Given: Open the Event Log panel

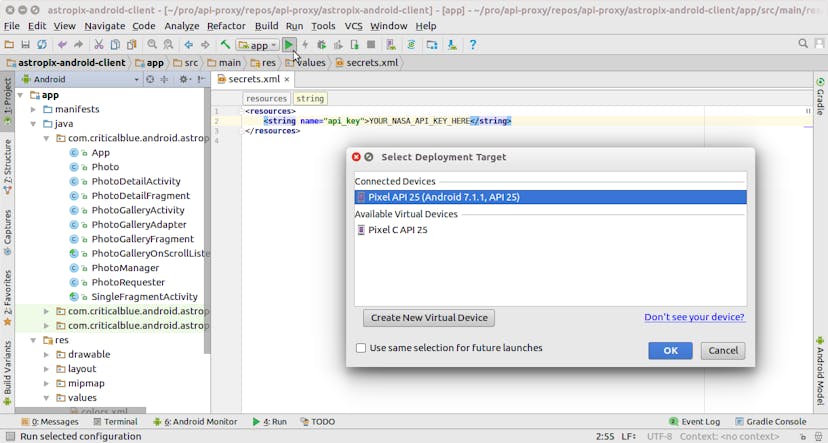Looking at the screenshot, I should (694, 421).
